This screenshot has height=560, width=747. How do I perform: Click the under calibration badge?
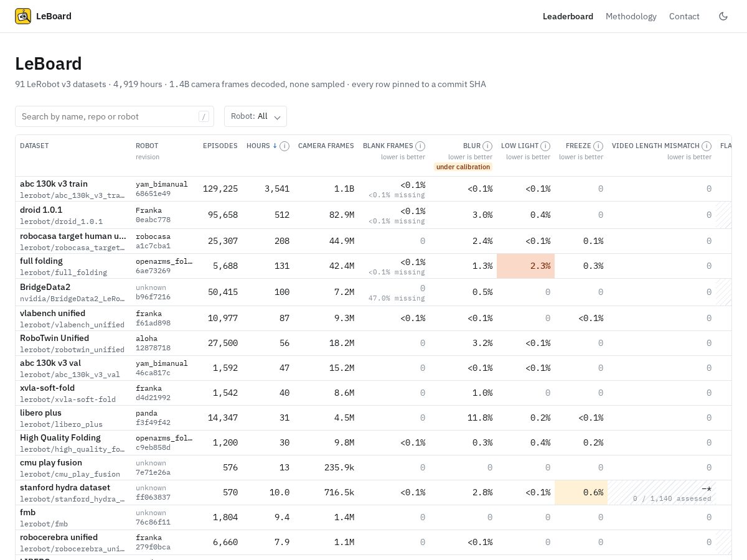pos(463,167)
